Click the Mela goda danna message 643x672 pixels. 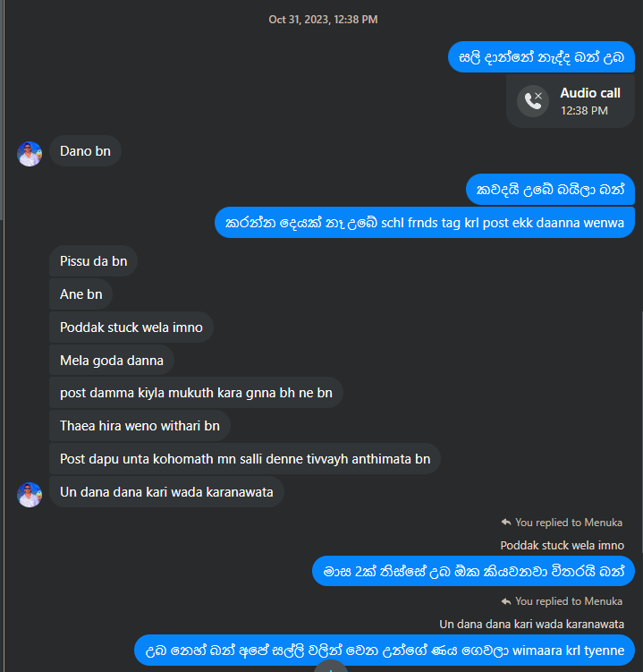click(112, 361)
